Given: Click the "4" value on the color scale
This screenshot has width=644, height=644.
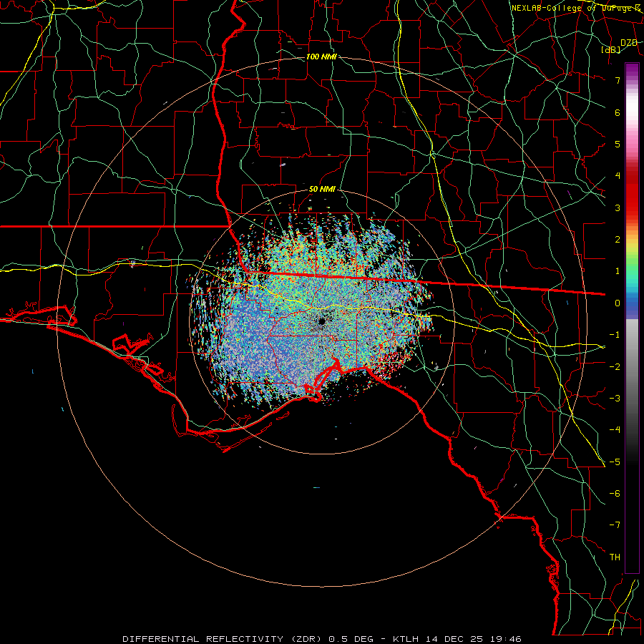Looking at the screenshot, I should click(x=618, y=176).
